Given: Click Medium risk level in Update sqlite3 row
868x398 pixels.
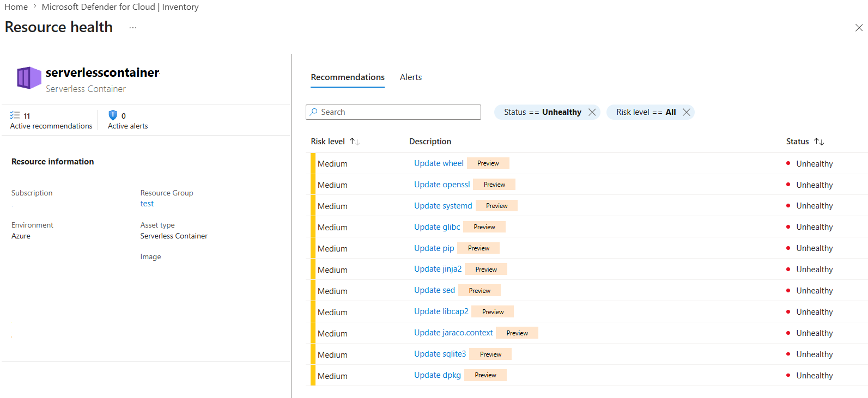Looking at the screenshot, I should coord(332,355).
